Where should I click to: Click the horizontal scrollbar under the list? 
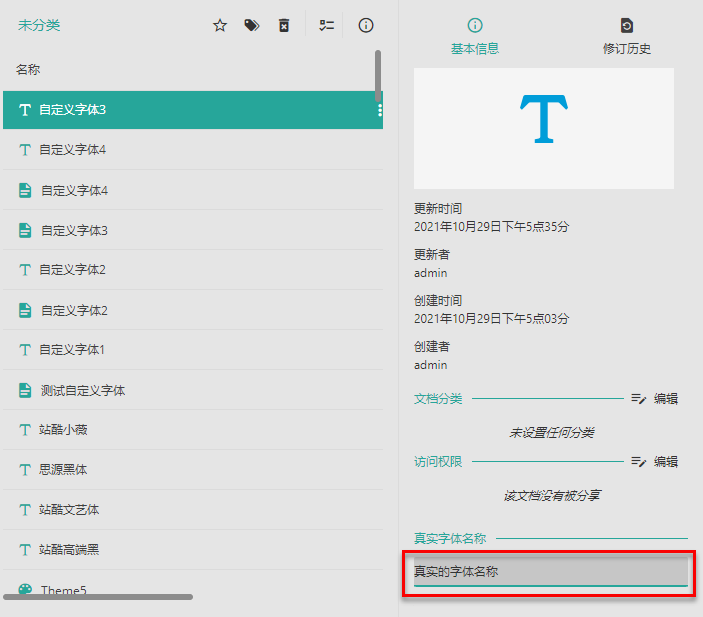pyautogui.click(x=98, y=597)
